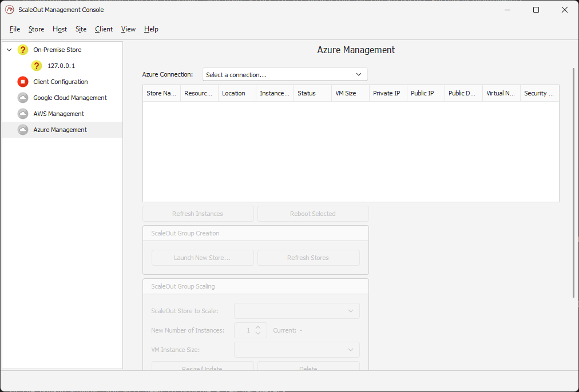Close the ScaleOut Management Console window
The width and height of the screenshot is (579, 392).
565,10
